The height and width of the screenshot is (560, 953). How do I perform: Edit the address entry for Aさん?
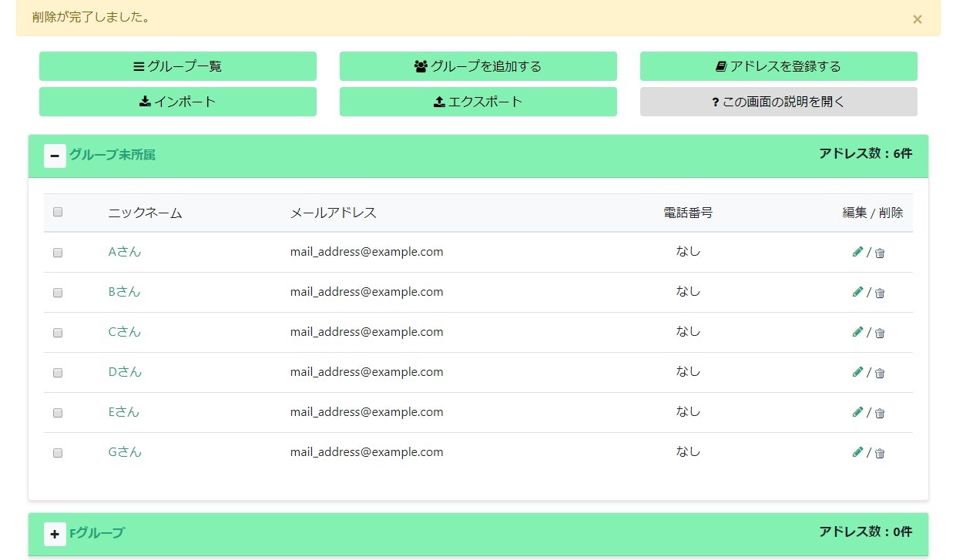[x=857, y=252]
